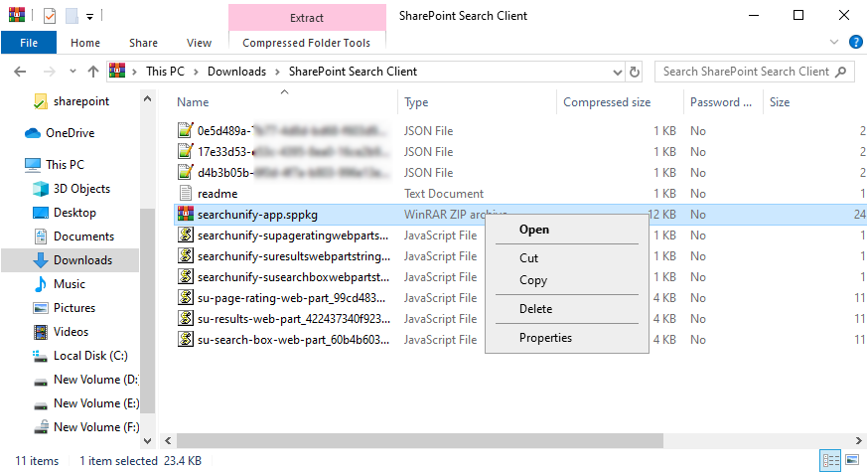
Task: Open the File menu
Action: pos(29,43)
